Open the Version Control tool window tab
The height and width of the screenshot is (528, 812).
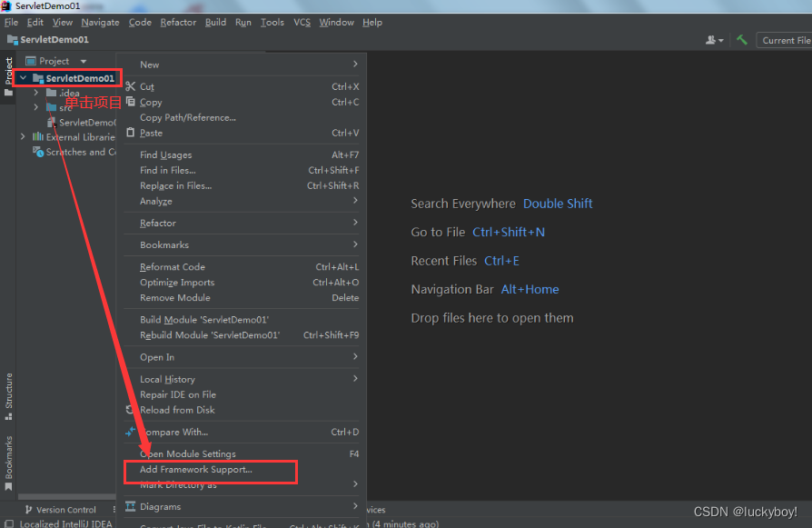click(61, 509)
